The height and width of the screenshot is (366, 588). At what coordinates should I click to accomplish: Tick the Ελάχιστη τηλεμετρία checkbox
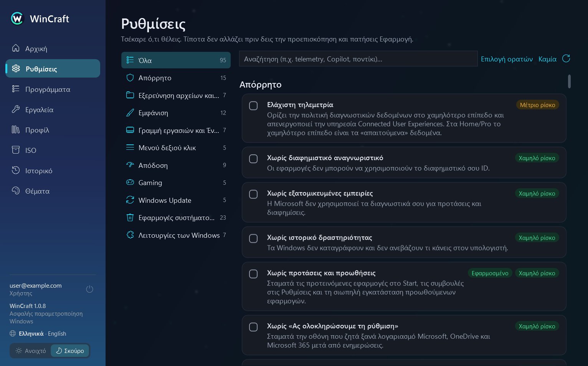(253, 106)
